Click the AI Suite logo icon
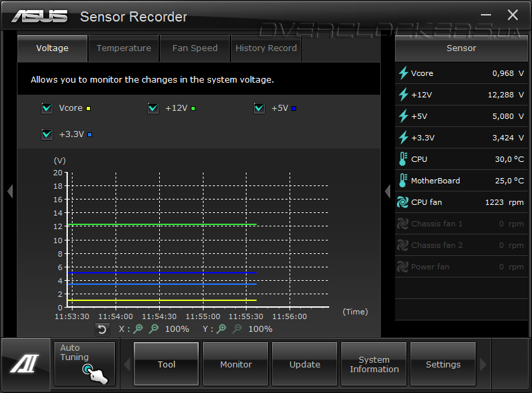 click(x=25, y=363)
